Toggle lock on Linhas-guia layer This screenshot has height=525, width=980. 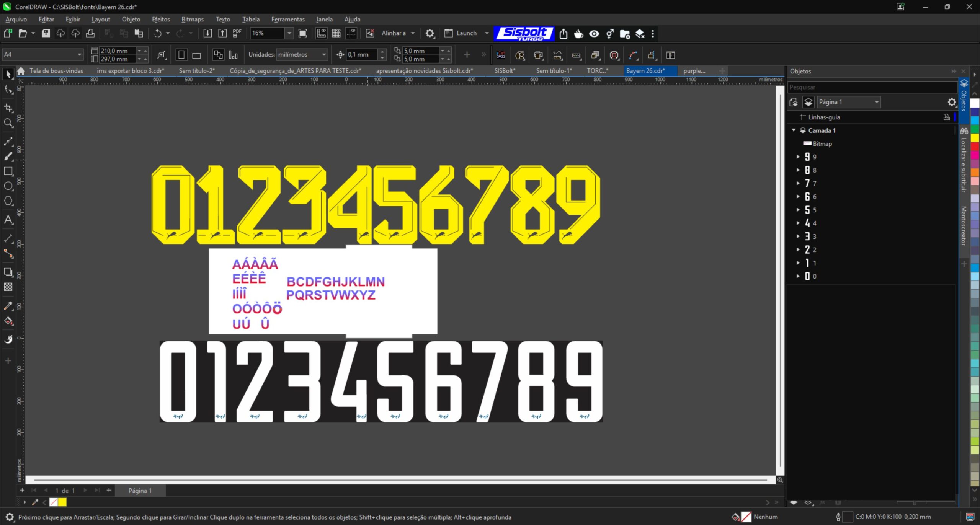point(947,117)
